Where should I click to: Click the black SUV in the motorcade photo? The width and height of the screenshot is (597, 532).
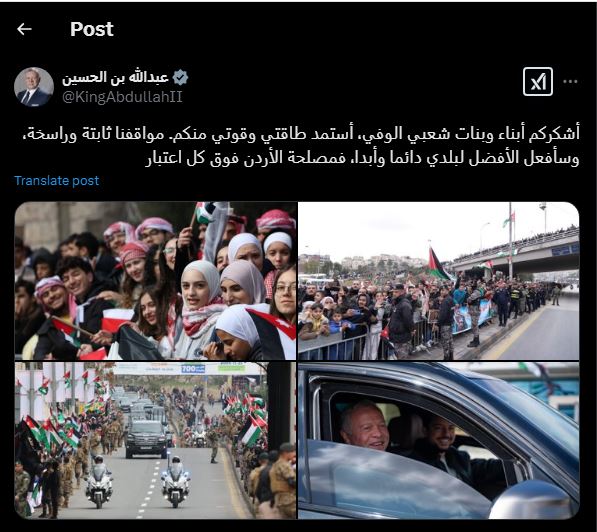pyautogui.click(x=146, y=439)
